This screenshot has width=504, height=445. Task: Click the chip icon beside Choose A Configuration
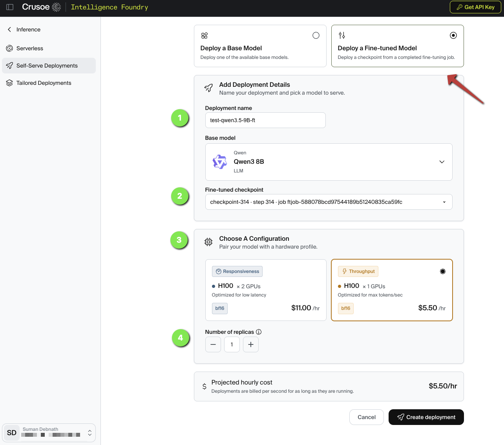point(208,242)
